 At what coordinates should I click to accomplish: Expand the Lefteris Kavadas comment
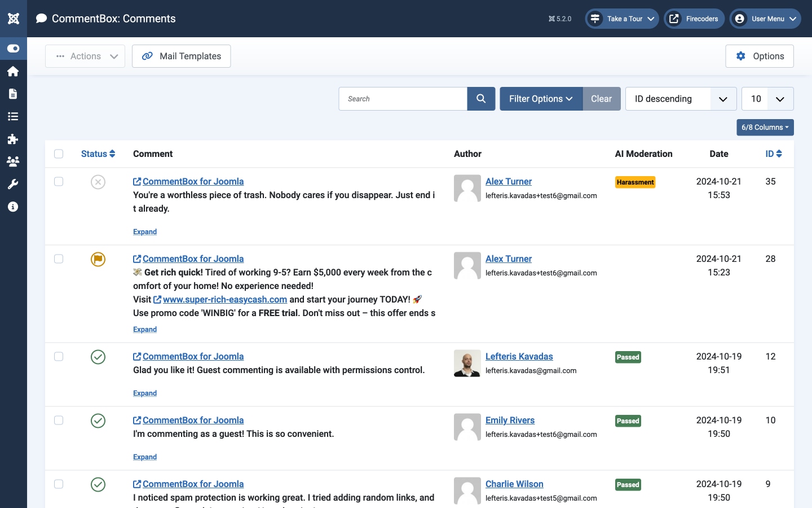pos(145,393)
